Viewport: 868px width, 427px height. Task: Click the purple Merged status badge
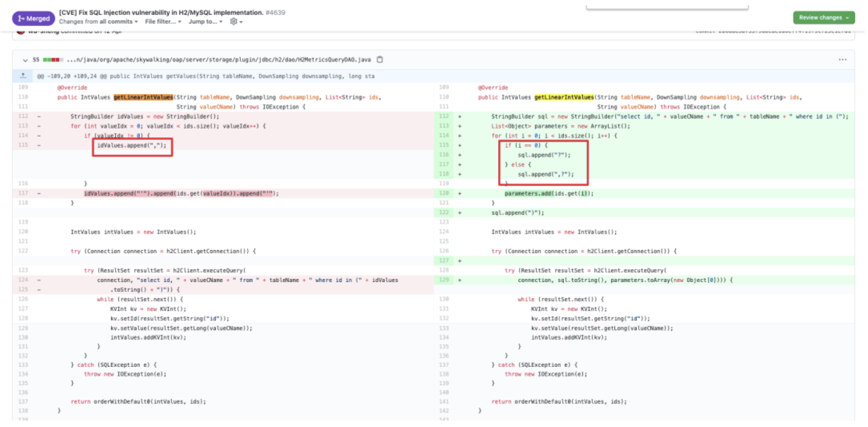tap(33, 18)
